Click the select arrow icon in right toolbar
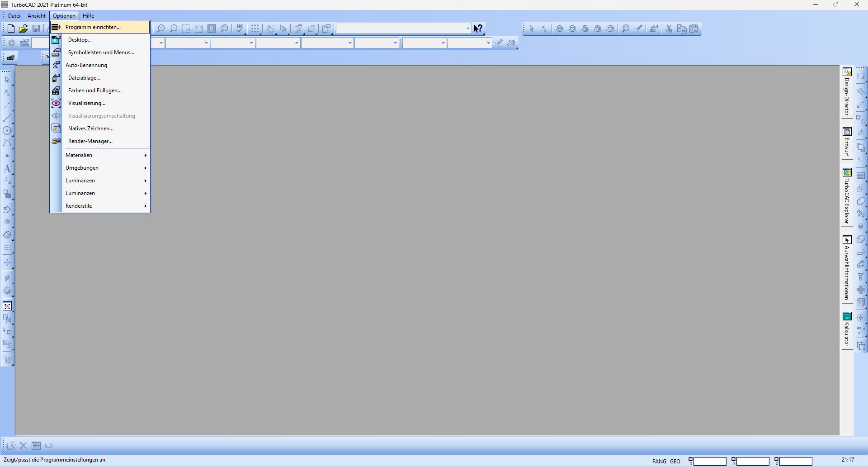The height and width of the screenshot is (467, 868). [x=532, y=29]
